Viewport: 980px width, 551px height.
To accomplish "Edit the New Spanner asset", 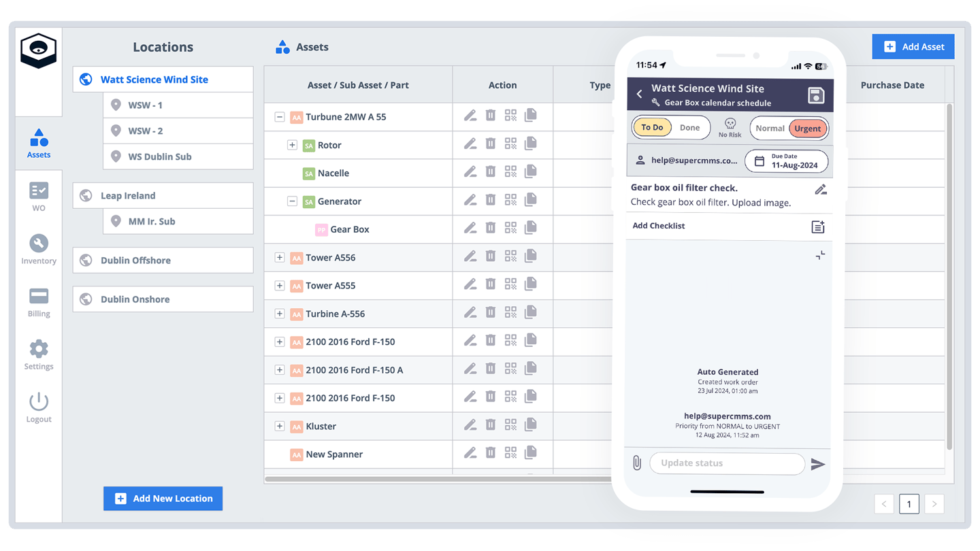I will (x=470, y=454).
